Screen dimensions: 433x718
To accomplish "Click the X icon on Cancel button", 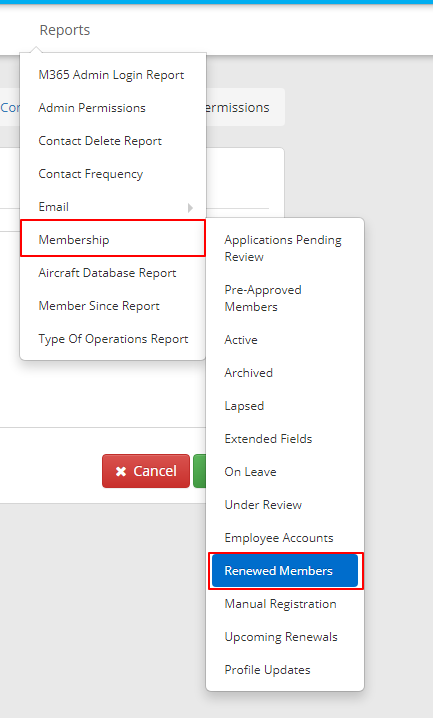I will tap(121, 471).
